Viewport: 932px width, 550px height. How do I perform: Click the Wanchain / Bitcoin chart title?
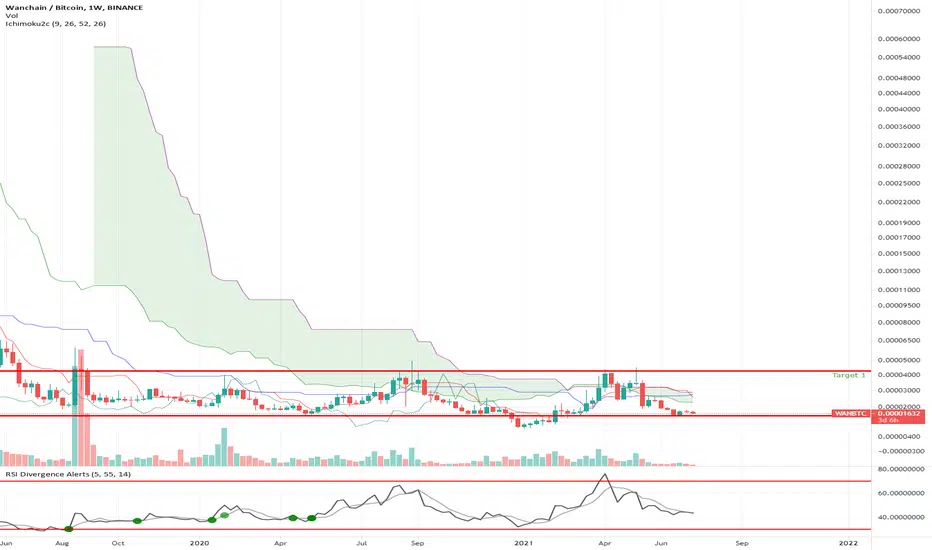74,8
